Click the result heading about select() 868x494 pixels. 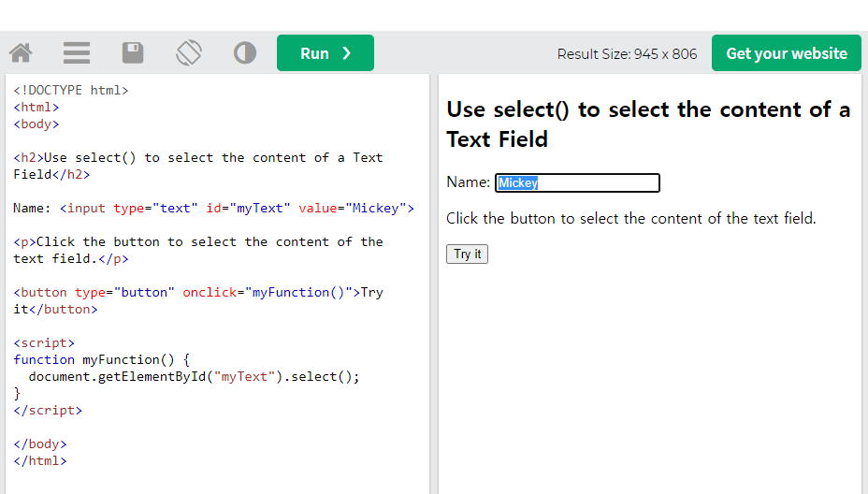(x=648, y=124)
